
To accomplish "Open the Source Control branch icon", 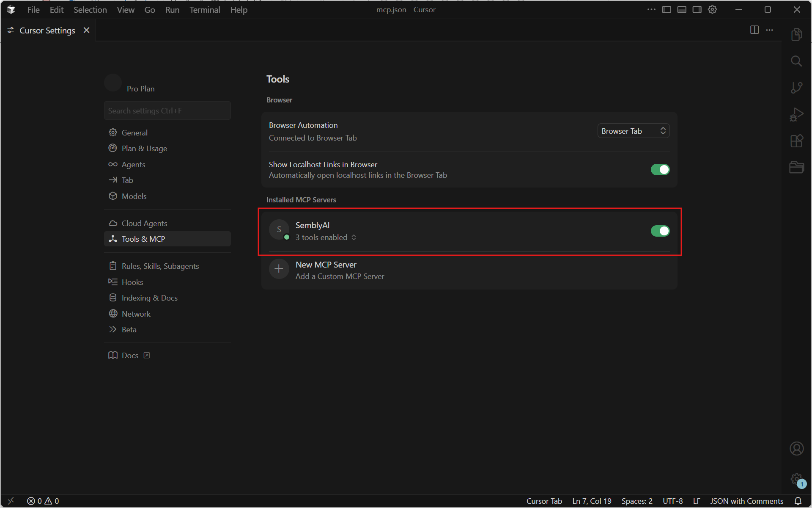I will [796, 88].
